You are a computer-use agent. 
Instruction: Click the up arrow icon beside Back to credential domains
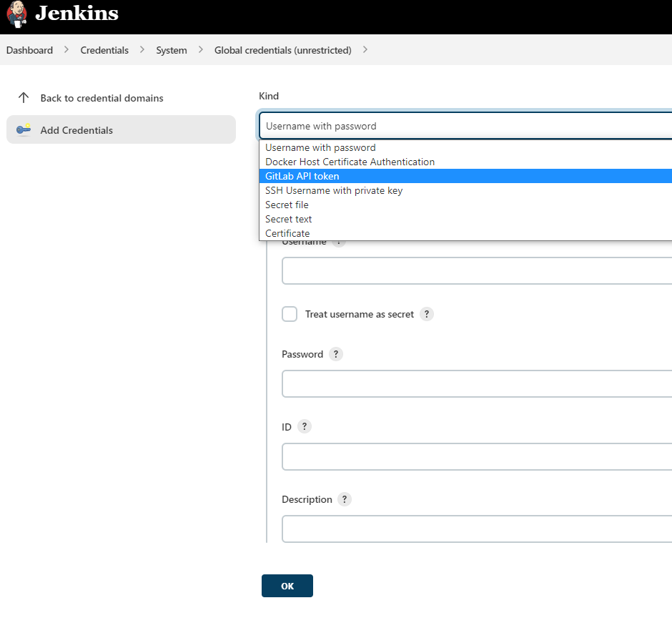pos(24,98)
